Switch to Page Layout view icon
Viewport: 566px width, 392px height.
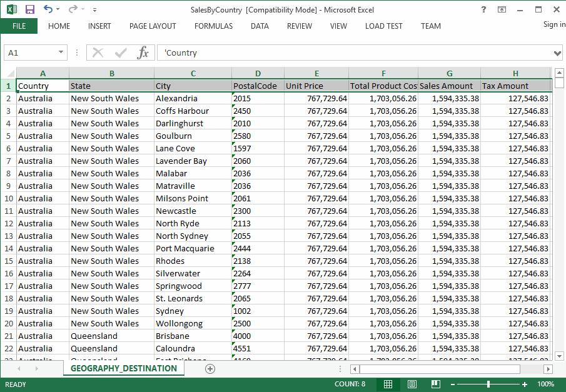click(411, 383)
